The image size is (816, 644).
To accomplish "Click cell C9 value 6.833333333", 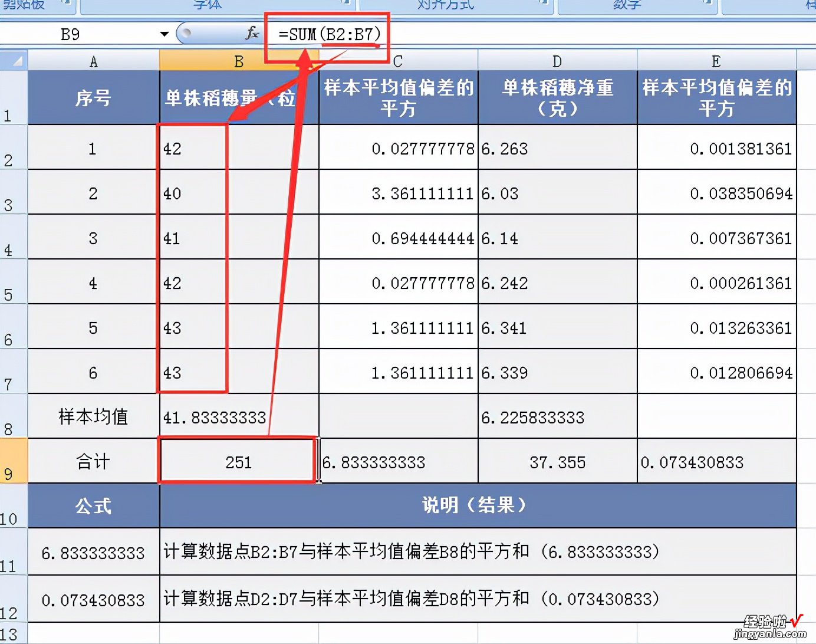I will click(x=398, y=461).
